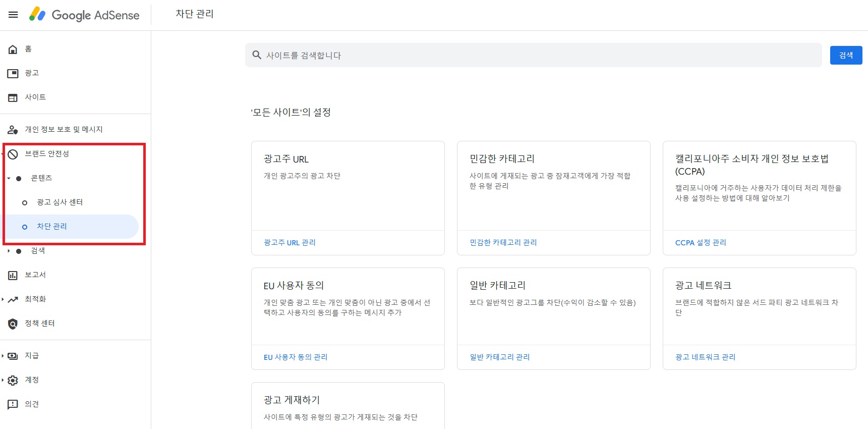
Task: Click the 보고서 reports icon
Action: click(x=13, y=276)
